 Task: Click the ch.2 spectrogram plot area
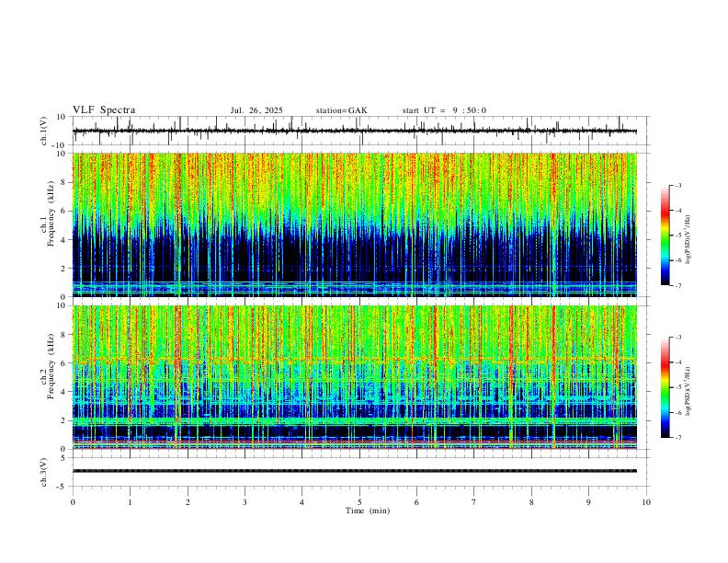354,377
